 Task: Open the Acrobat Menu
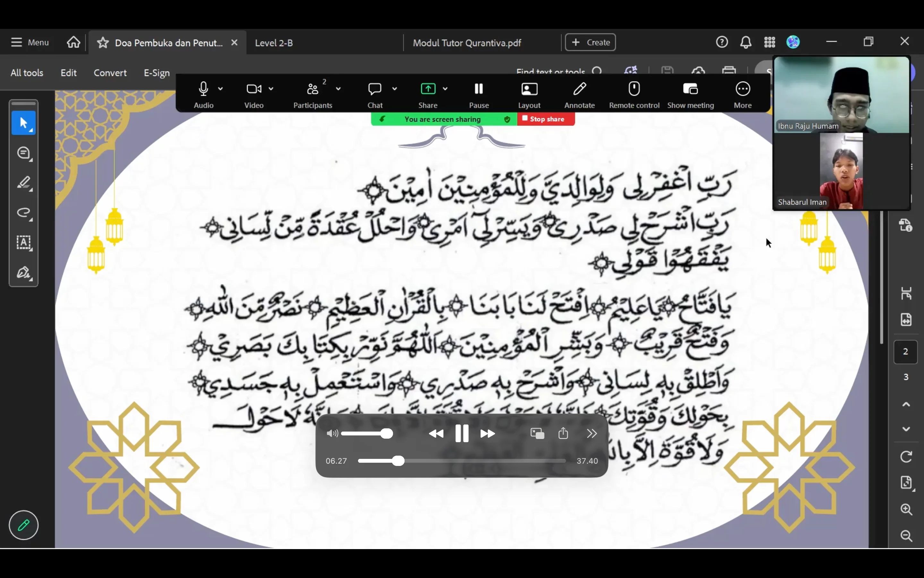click(30, 42)
